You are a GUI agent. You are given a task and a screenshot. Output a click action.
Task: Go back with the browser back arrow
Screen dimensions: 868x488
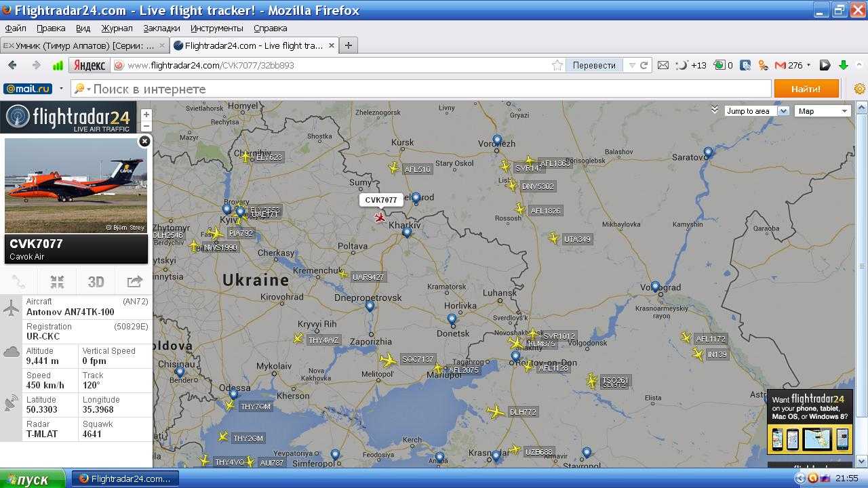[12, 65]
